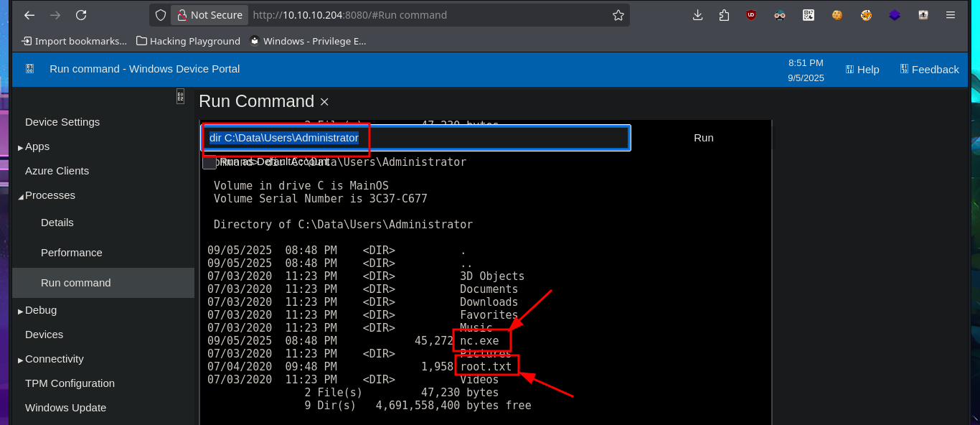This screenshot has height=425, width=980.
Task: Collapse the sidebar with the panel toggle icon
Action: click(x=181, y=96)
